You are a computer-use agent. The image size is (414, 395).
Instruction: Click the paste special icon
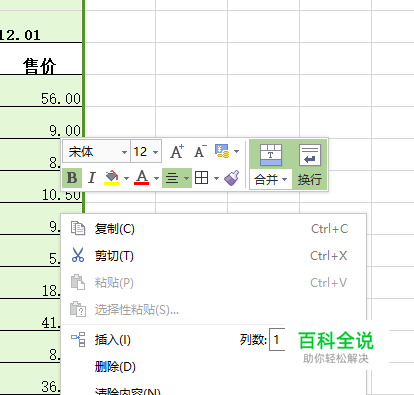coord(78,309)
